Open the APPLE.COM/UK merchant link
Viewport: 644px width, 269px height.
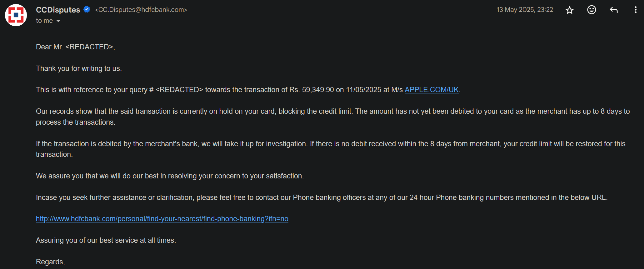coord(432,90)
